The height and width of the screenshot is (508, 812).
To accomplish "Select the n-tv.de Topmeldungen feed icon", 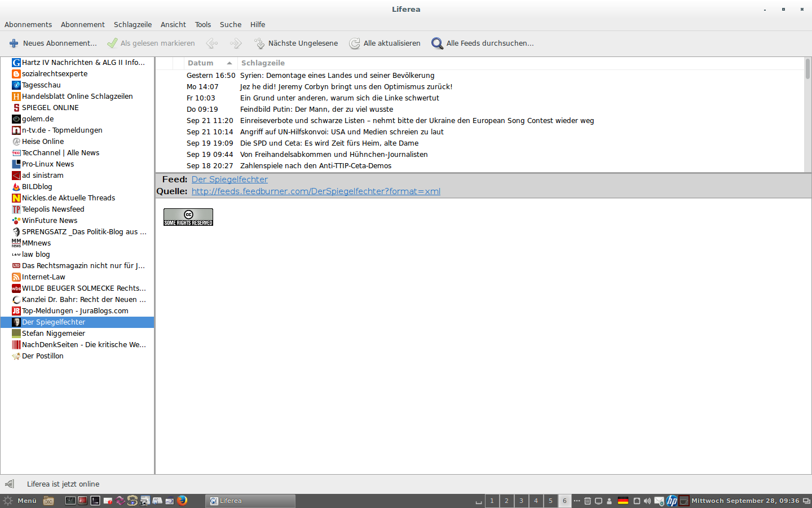I will pos(16,130).
